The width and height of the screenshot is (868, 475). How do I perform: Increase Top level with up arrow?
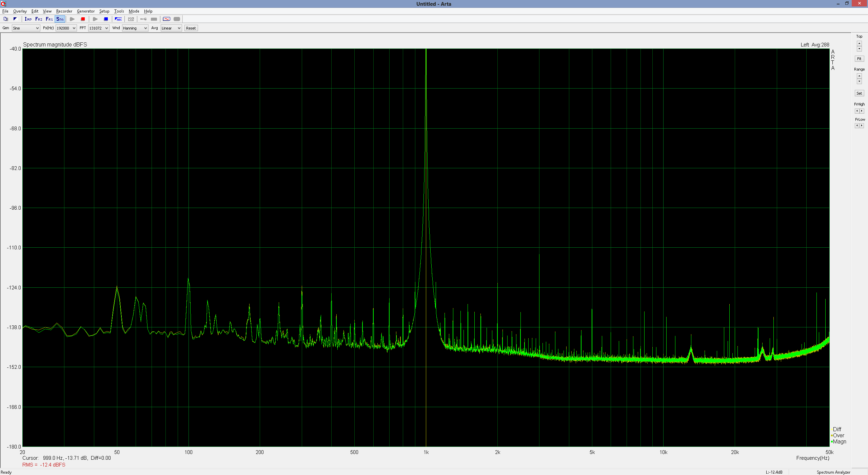point(859,43)
